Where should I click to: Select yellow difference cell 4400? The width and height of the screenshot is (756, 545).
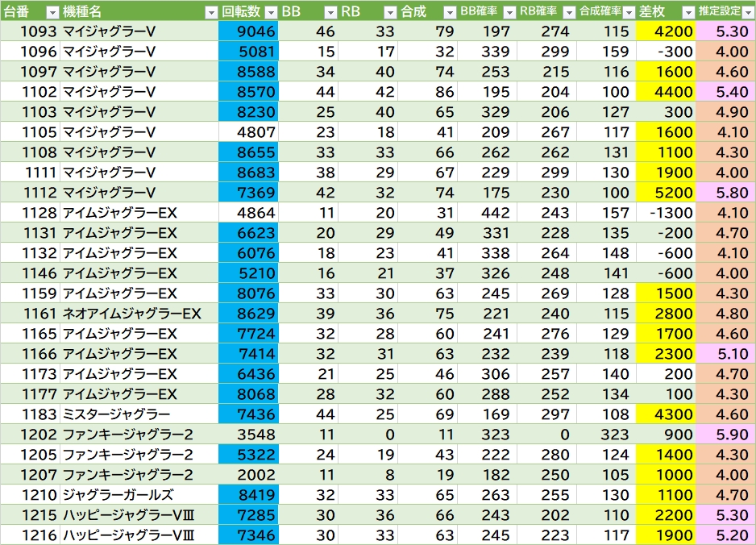point(666,92)
